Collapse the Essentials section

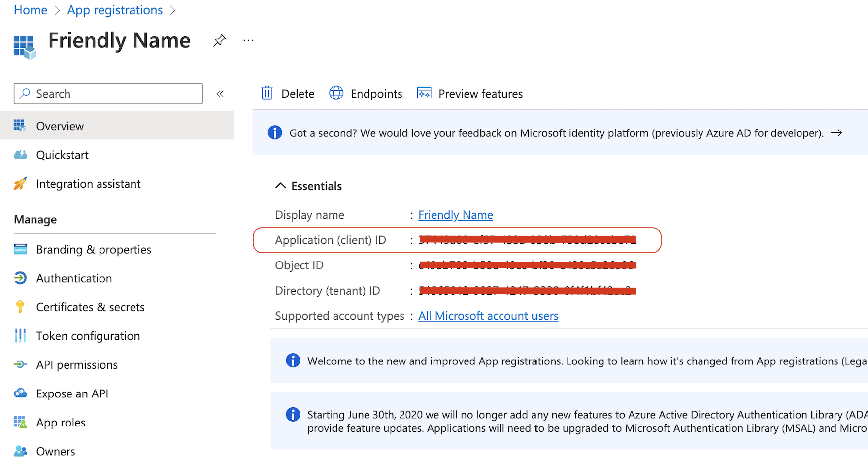click(x=308, y=186)
